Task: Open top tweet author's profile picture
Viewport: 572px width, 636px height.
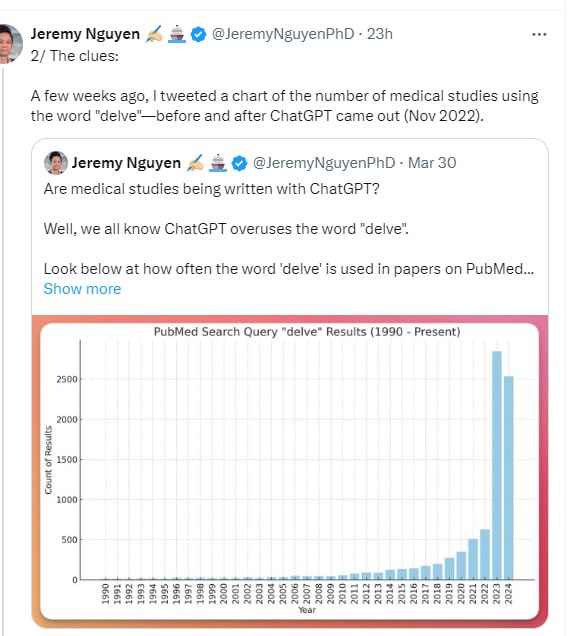Action: pos(10,44)
